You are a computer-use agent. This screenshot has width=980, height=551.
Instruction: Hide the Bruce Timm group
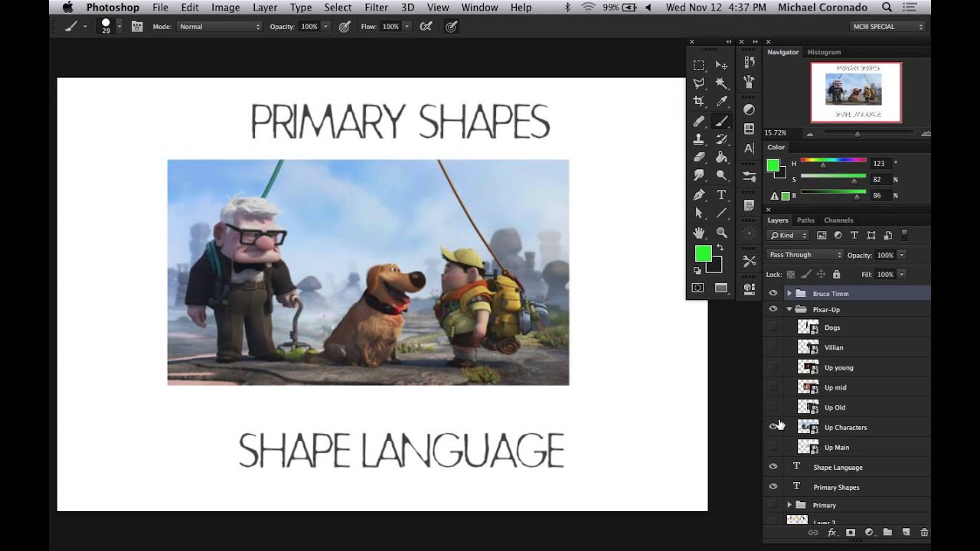[773, 293]
